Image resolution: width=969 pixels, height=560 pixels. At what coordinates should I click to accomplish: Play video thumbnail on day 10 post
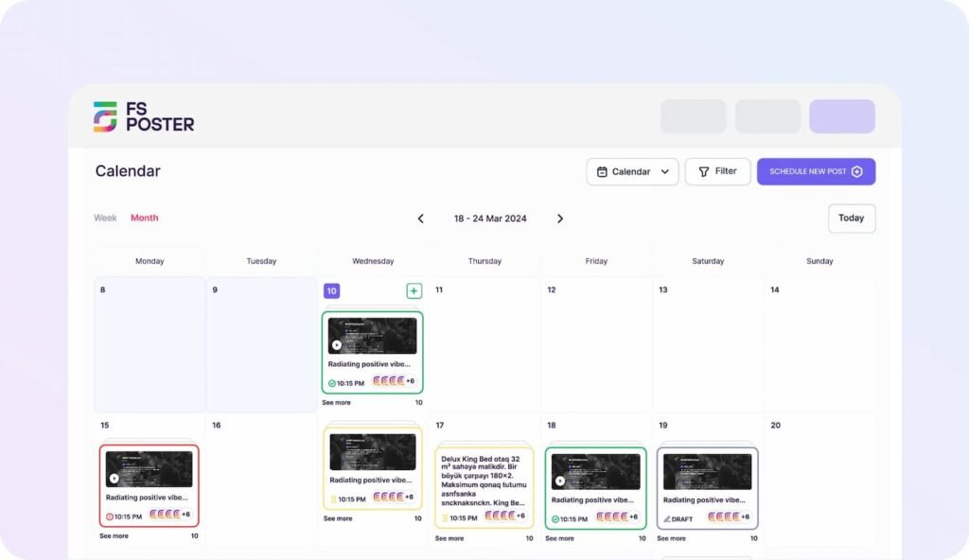point(337,345)
